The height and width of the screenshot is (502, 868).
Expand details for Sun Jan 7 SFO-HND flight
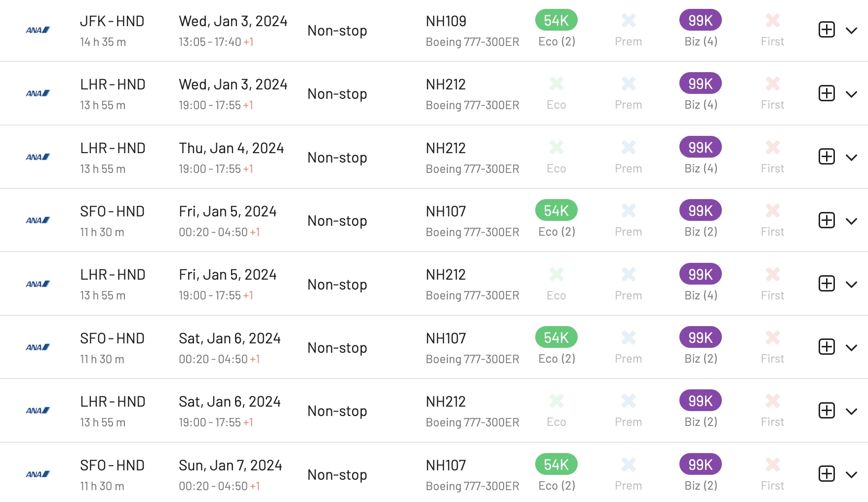(x=851, y=475)
